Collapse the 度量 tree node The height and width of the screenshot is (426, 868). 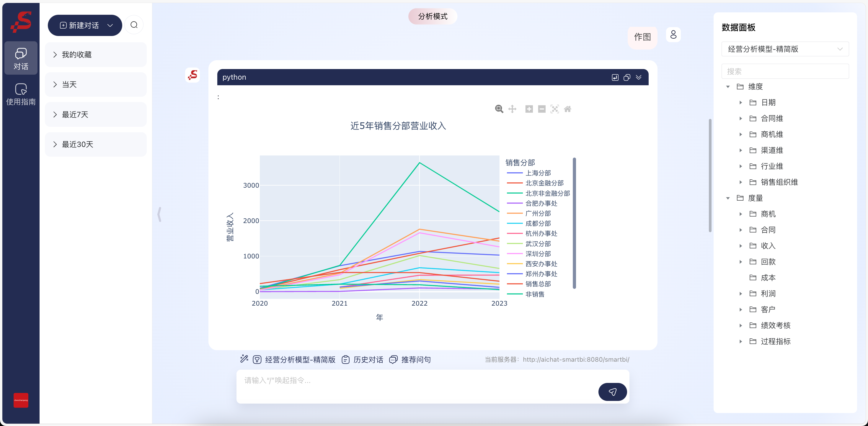pos(728,198)
